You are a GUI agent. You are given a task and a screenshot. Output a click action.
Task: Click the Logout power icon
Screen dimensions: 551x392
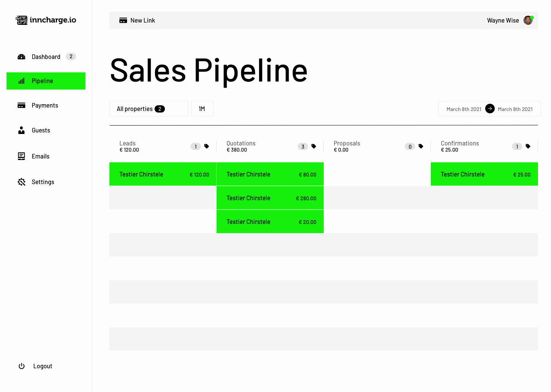pos(22,366)
